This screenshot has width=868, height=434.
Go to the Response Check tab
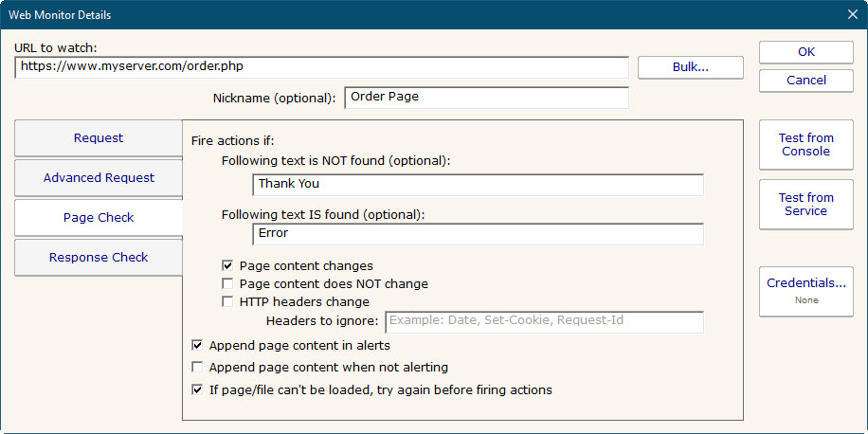(99, 258)
